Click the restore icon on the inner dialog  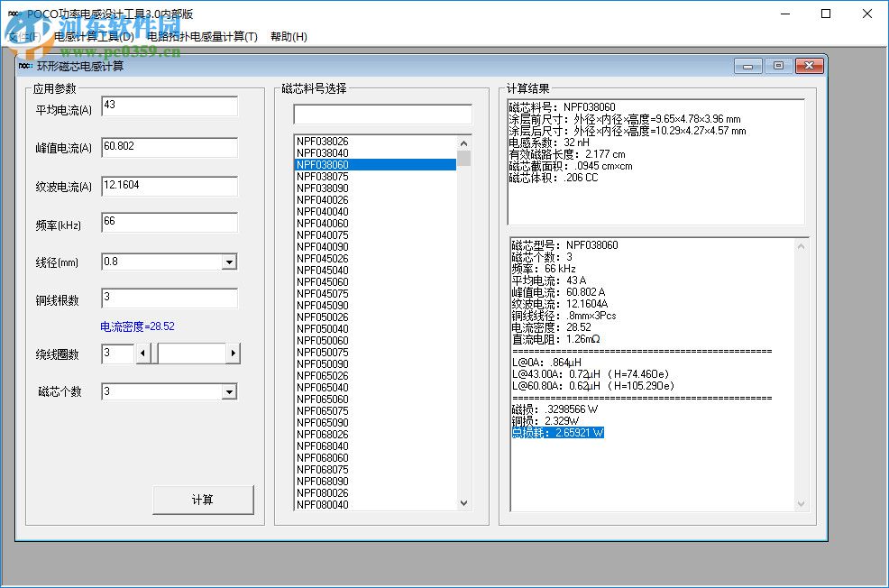[776, 65]
